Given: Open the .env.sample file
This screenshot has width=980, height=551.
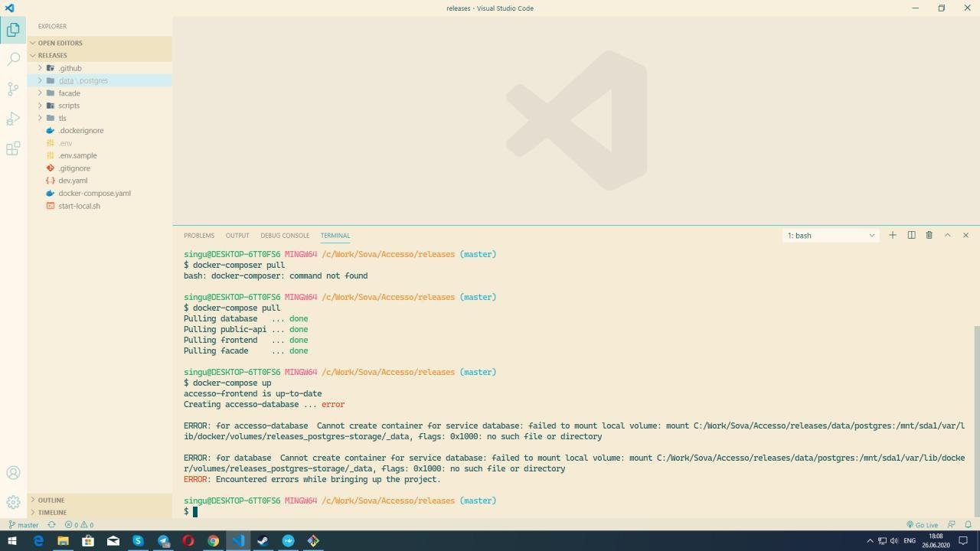Looking at the screenshot, I should 100,155.
